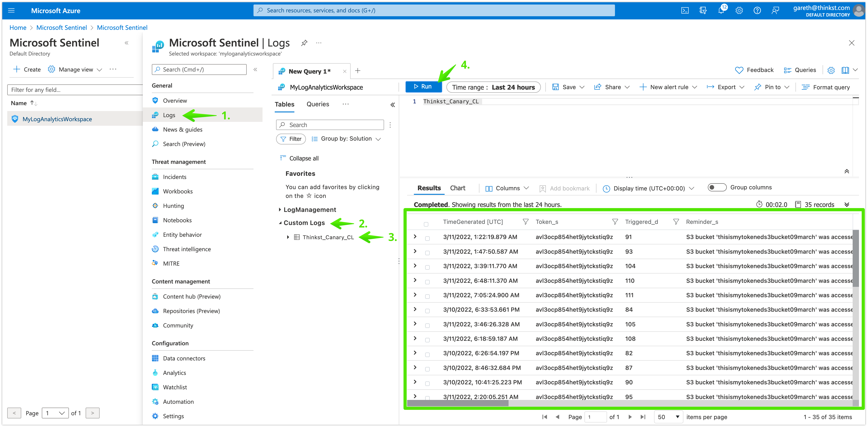Open the portal settings gear
The width and height of the screenshot is (868, 427).
click(x=739, y=10)
